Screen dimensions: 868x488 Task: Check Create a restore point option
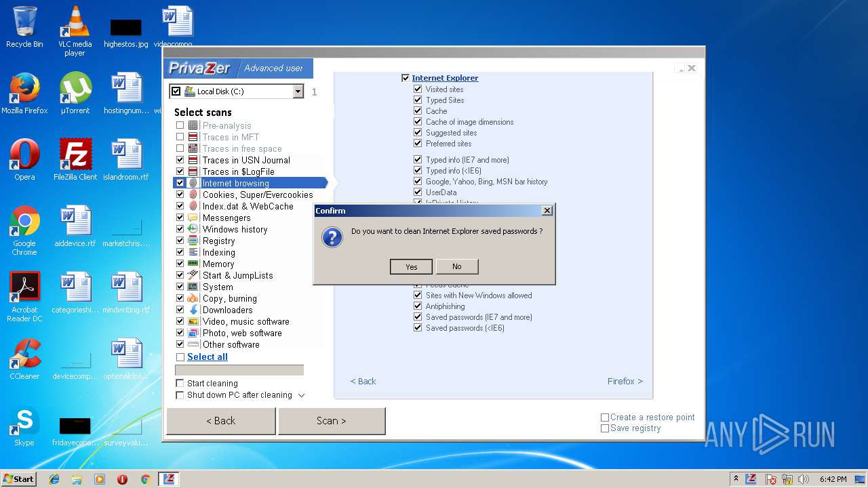604,417
